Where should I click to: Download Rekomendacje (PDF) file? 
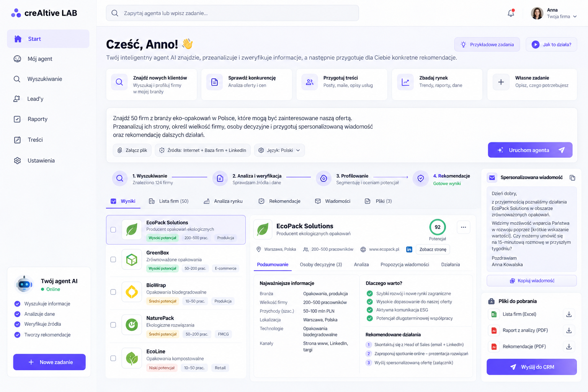(x=569, y=346)
